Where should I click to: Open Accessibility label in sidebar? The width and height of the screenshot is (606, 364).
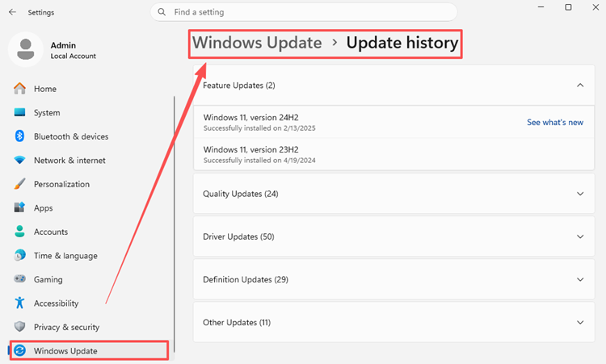point(56,303)
